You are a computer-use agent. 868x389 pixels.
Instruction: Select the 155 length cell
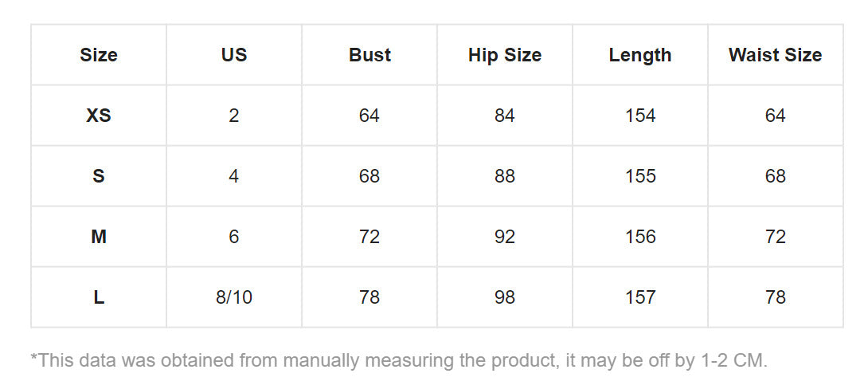tap(640, 176)
